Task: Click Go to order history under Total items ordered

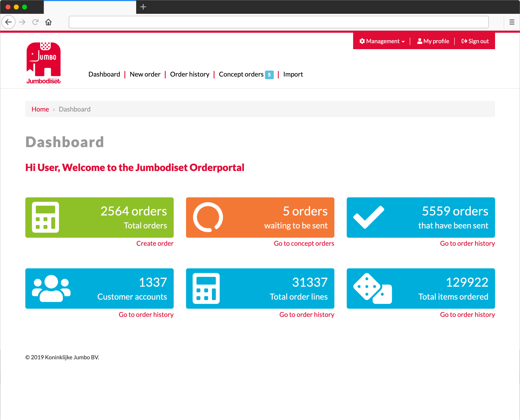Action: tap(467, 314)
